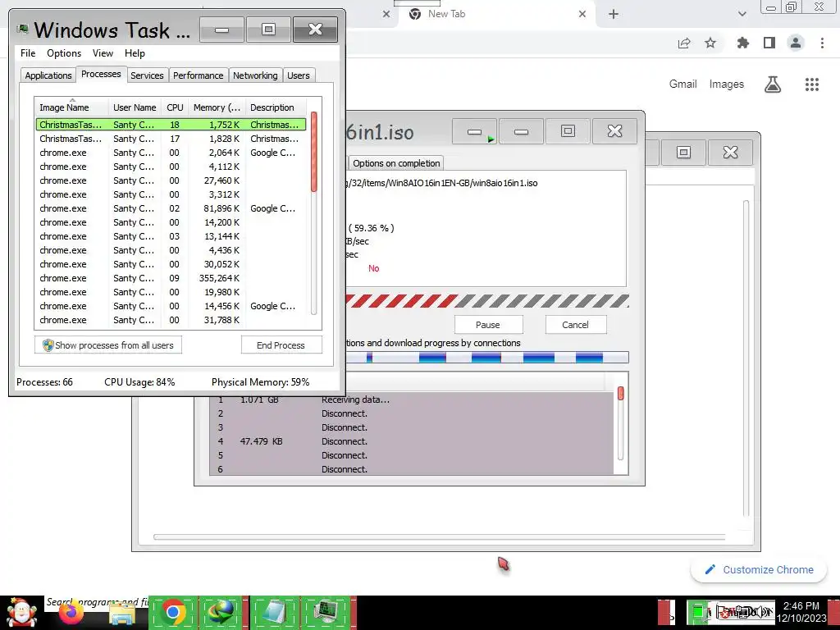Open the Options on completion tab
840x630 pixels.
(x=396, y=163)
